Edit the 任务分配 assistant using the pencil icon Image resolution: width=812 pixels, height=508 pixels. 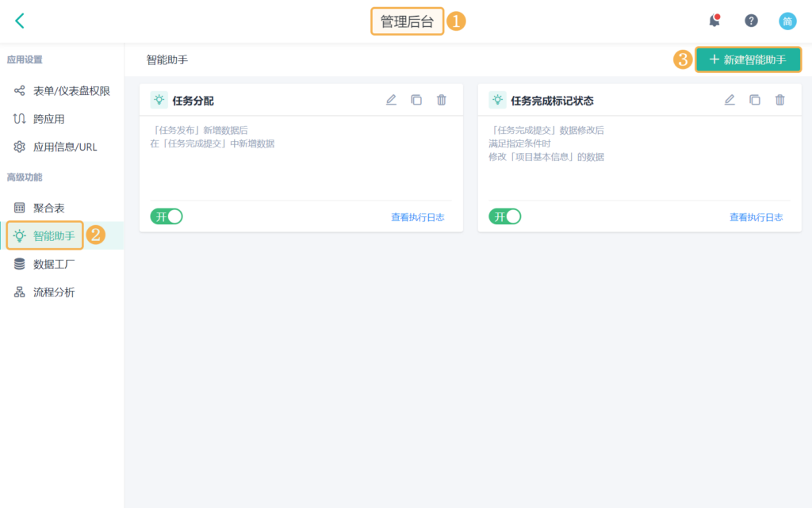pyautogui.click(x=391, y=100)
